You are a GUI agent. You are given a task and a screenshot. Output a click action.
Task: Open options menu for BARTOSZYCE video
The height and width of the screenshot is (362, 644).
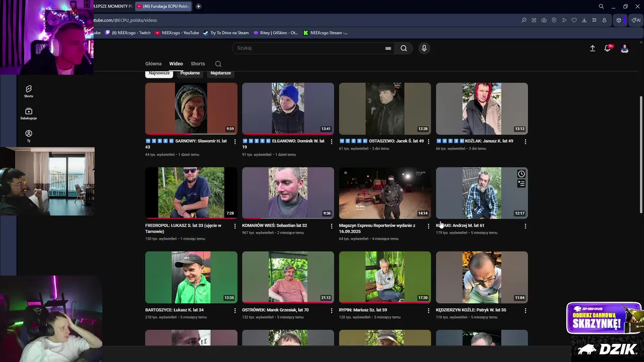(234, 311)
